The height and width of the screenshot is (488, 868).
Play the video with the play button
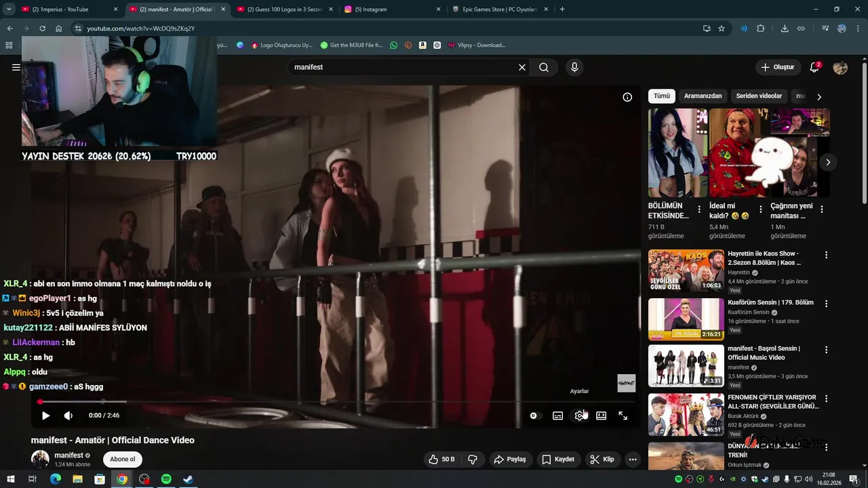click(45, 415)
